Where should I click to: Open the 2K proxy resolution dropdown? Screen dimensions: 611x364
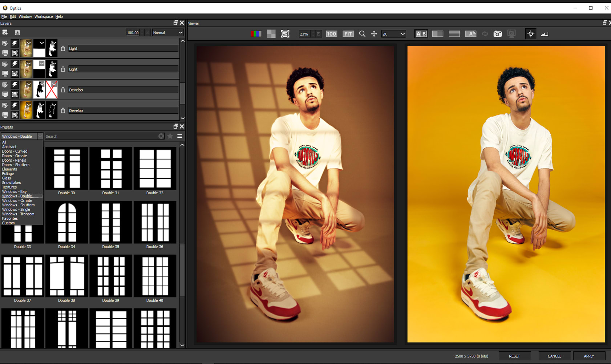point(393,34)
